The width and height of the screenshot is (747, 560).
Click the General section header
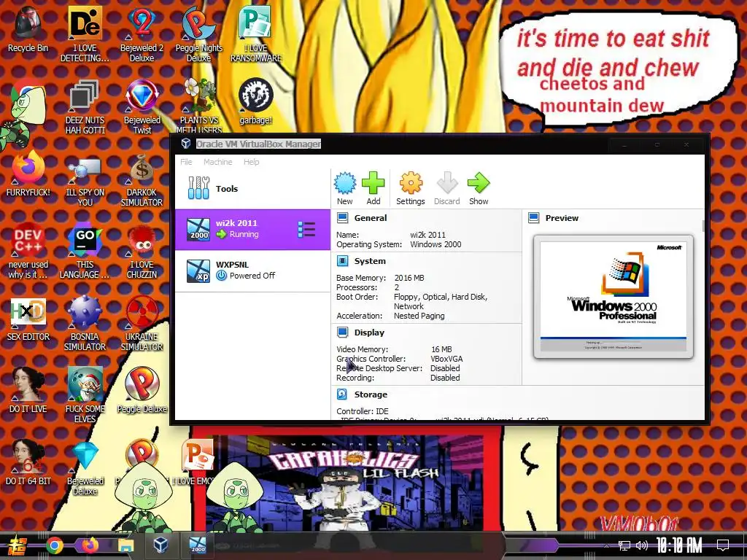[370, 218]
